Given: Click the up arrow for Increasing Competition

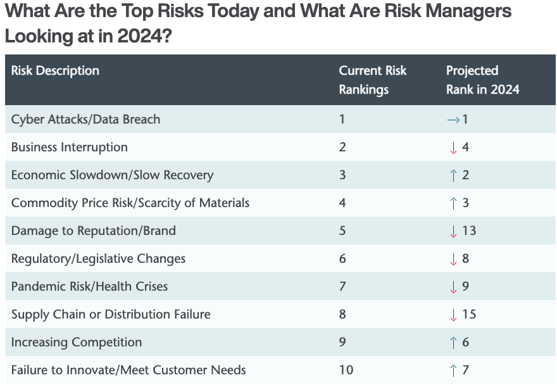Looking at the screenshot, I should pyautogui.click(x=453, y=343).
